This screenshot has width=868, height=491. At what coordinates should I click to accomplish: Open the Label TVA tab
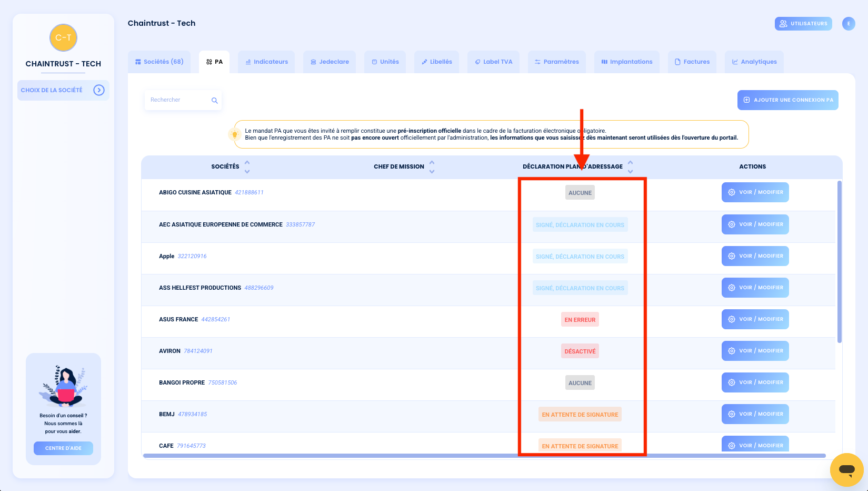[x=494, y=62]
